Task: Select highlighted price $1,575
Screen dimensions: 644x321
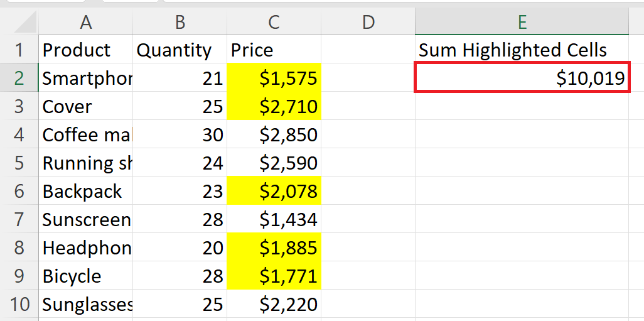Action: point(274,78)
